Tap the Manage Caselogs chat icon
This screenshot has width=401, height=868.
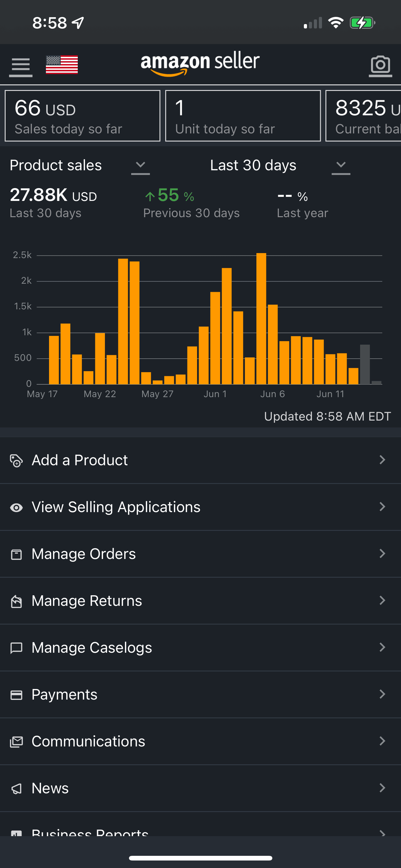click(16, 648)
